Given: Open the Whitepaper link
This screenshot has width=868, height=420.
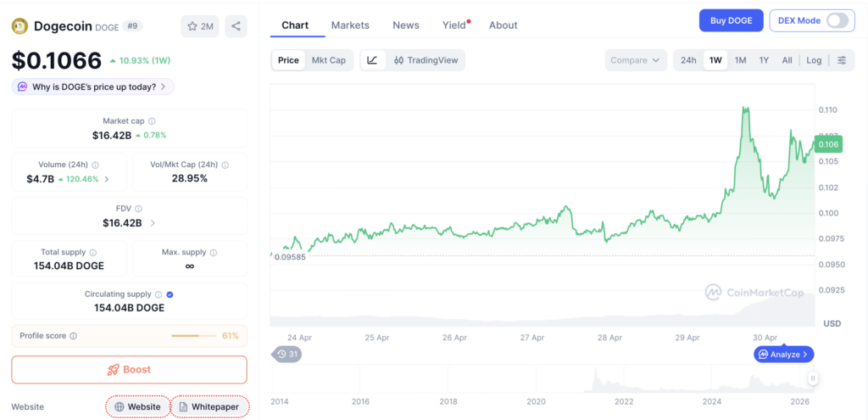Looking at the screenshot, I should point(209,406).
